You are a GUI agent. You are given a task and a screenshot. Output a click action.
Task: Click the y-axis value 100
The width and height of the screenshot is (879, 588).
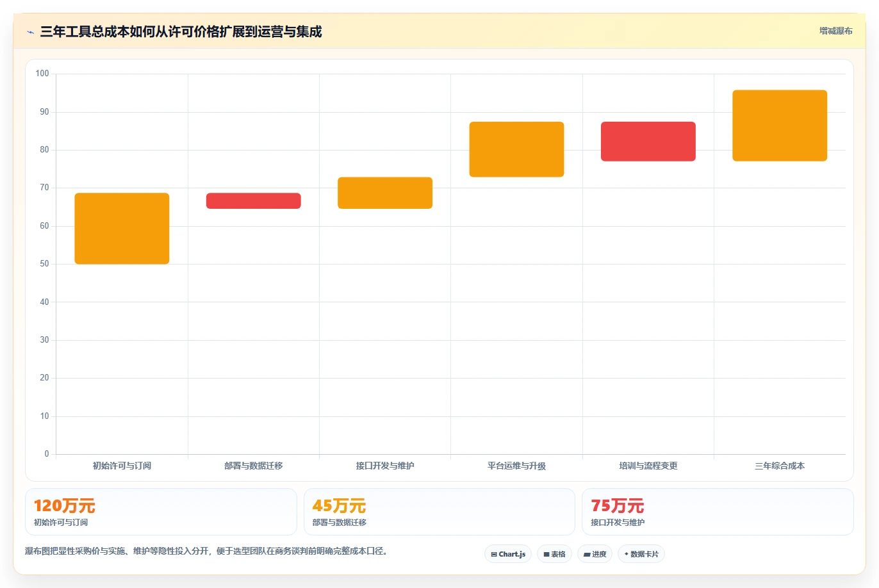pyautogui.click(x=42, y=74)
